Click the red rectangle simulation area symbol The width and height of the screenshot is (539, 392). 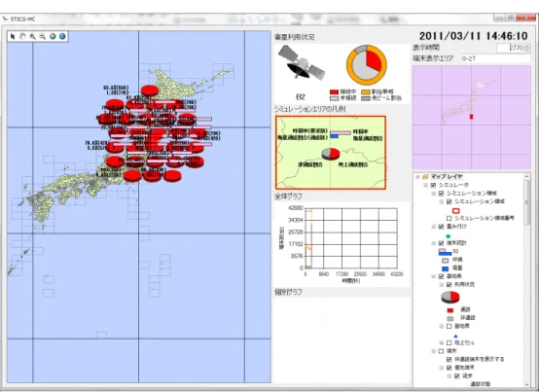coord(456,210)
